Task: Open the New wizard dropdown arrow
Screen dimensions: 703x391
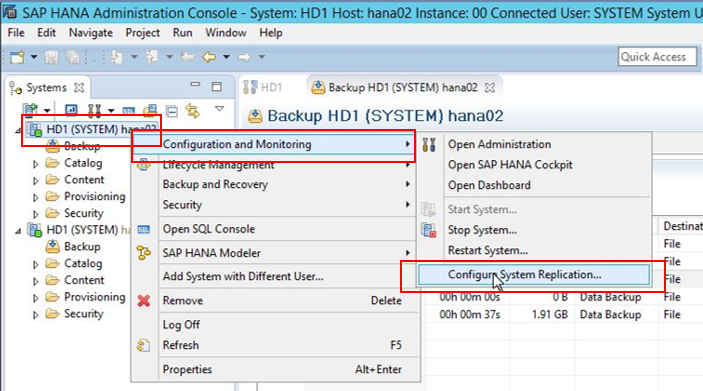Action: pos(34,57)
